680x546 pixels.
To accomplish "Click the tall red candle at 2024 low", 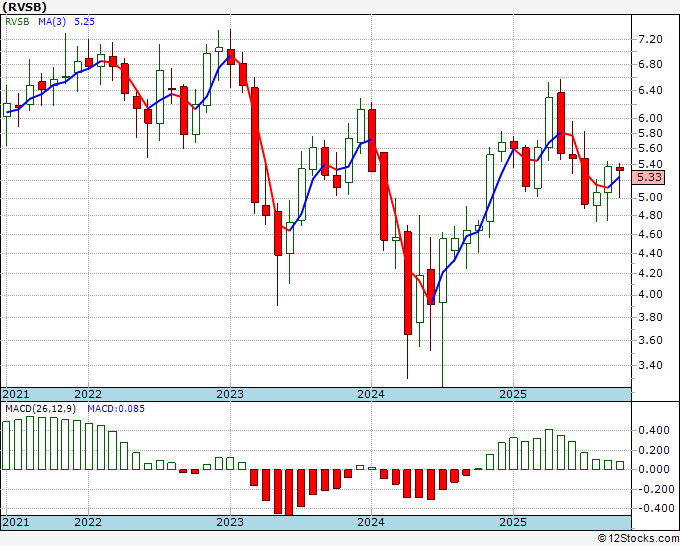I will (x=408, y=283).
